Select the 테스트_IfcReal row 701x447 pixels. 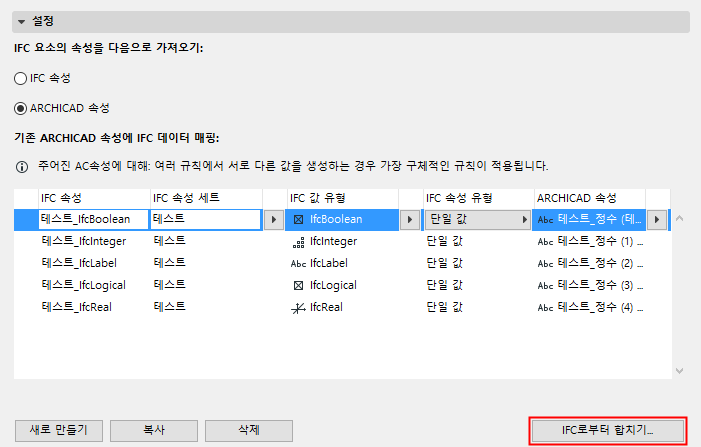pos(342,307)
